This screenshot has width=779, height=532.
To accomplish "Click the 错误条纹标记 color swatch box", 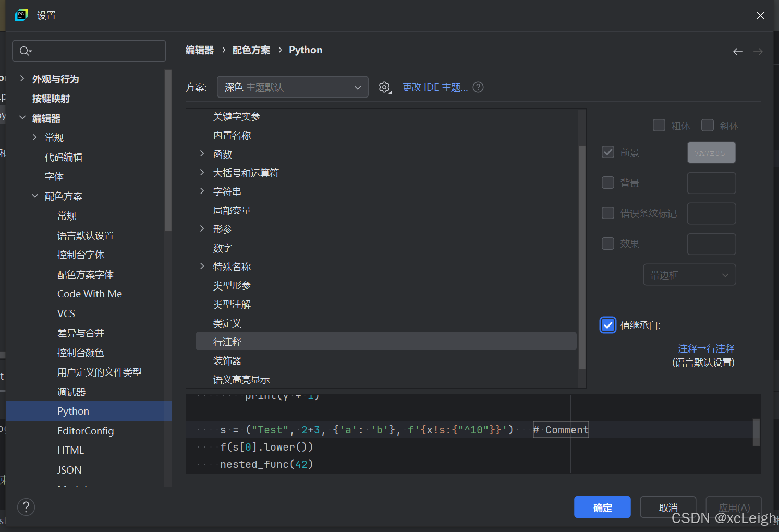I will pyautogui.click(x=711, y=213).
